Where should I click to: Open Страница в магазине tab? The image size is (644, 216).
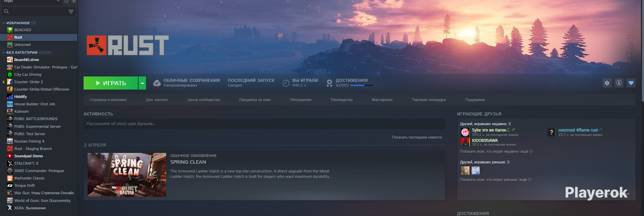point(108,100)
